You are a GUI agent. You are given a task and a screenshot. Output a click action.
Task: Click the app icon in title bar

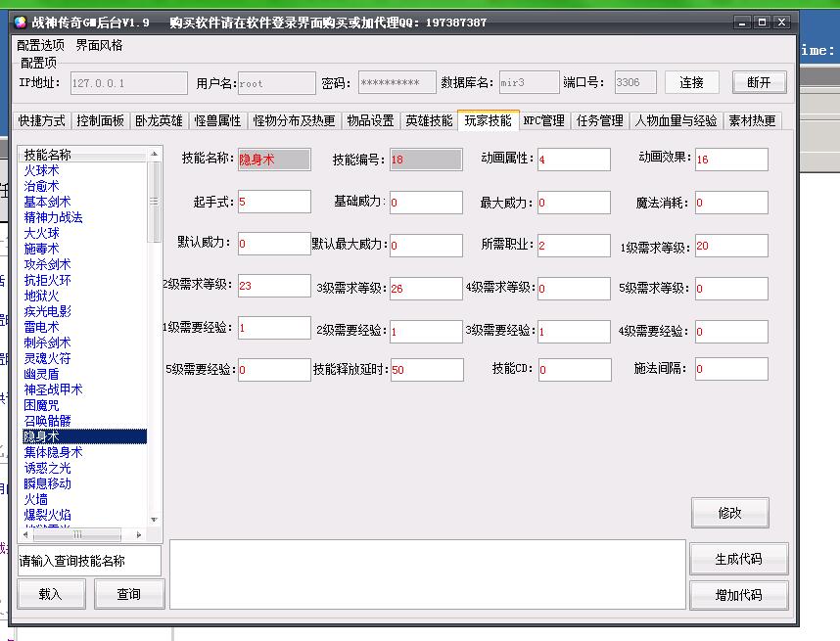coord(20,23)
